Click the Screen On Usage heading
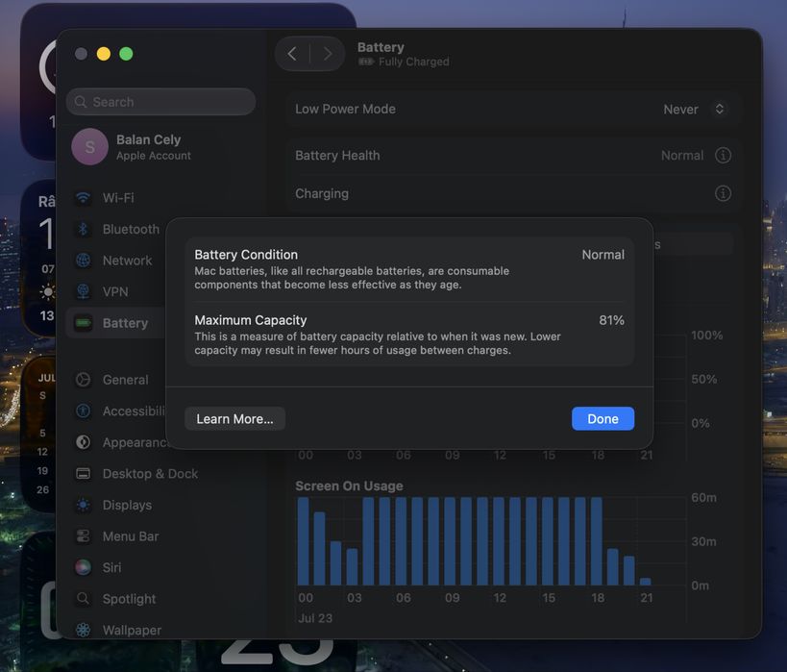787x672 pixels. (x=350, y=485)
